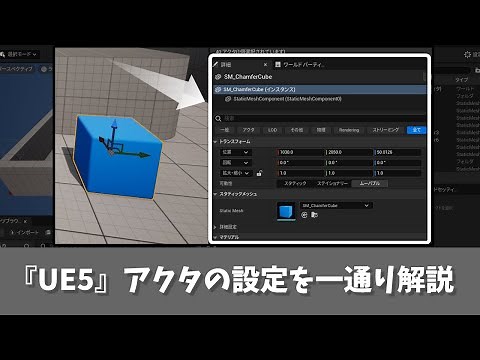Open the settings gear at top right
Screen dimensions: 480x360
467,54
